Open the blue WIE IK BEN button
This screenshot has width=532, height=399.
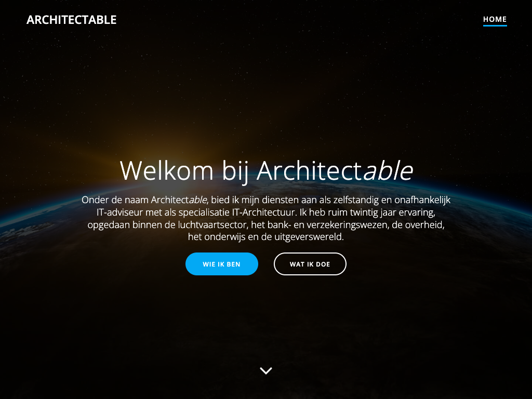(221, 264)
